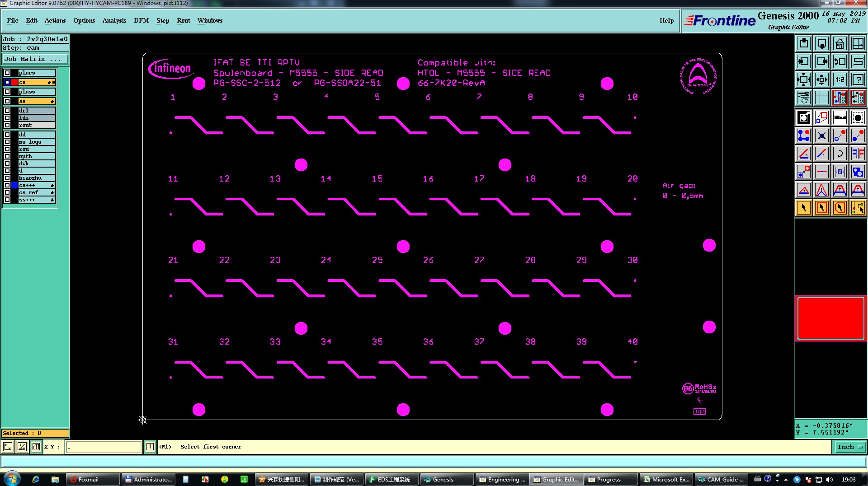Toggle the biaozhu layer checkbox
Viewport: 868px width, 486px height.
pos(7,178)
